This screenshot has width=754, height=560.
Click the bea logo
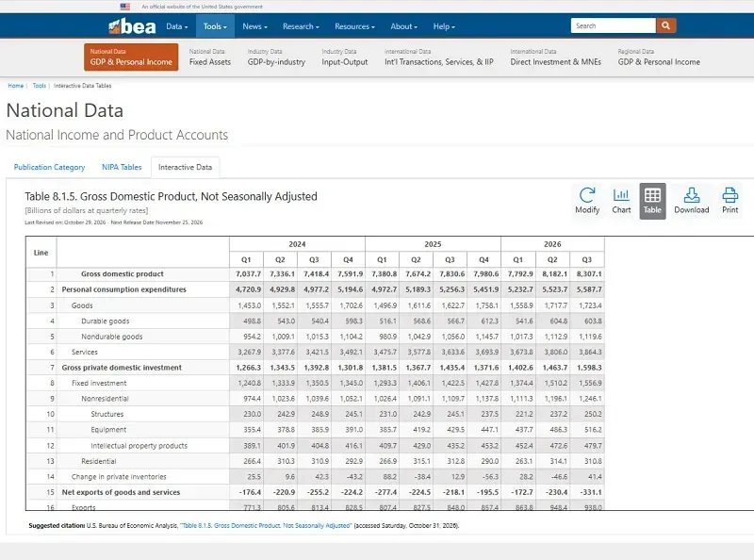pos(132,26)
